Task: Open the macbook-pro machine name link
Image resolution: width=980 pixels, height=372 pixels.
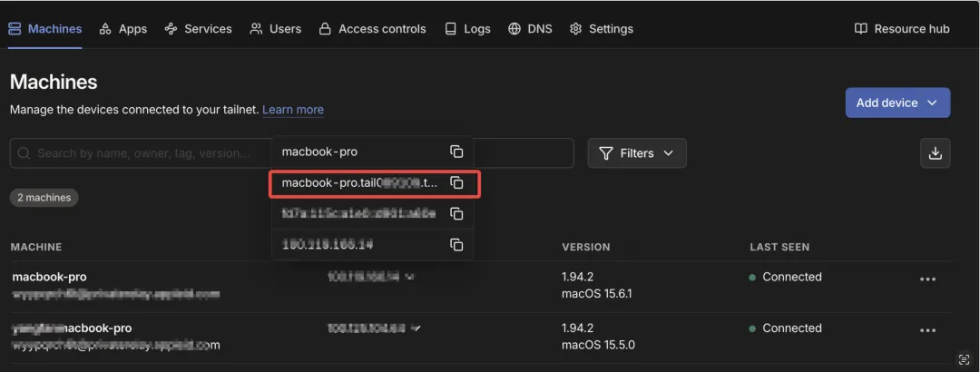Action: [49, 277]
